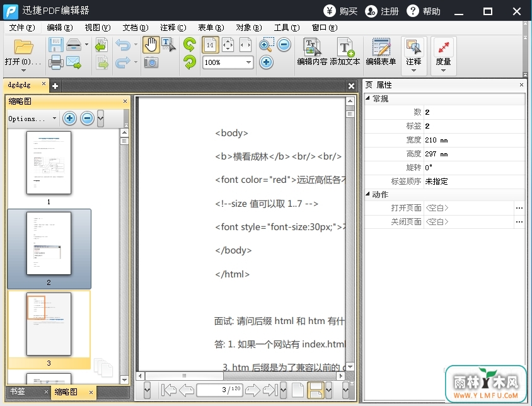Image resolution: width=532 pixels, height=406 pixels.
Task: Click 编辑表单 edit form tool
Action: (x=381, y=51)
